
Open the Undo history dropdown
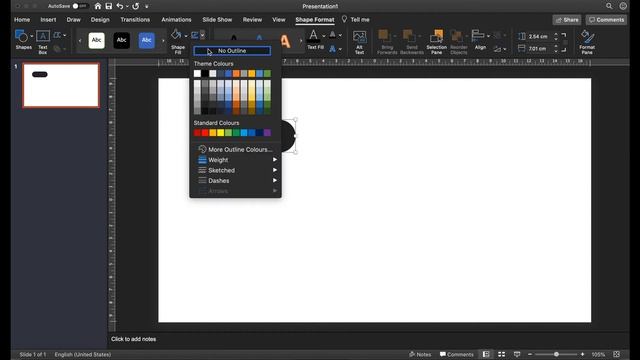pos(127,7)
